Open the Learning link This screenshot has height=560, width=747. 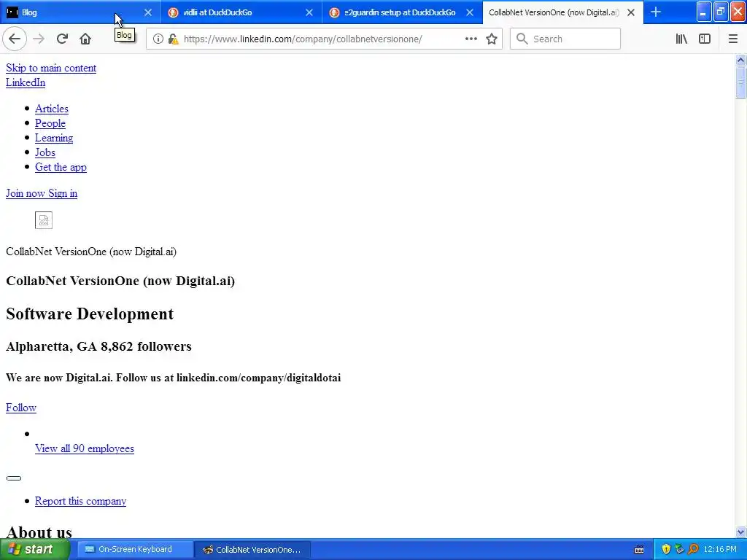(x=54, y=138)
